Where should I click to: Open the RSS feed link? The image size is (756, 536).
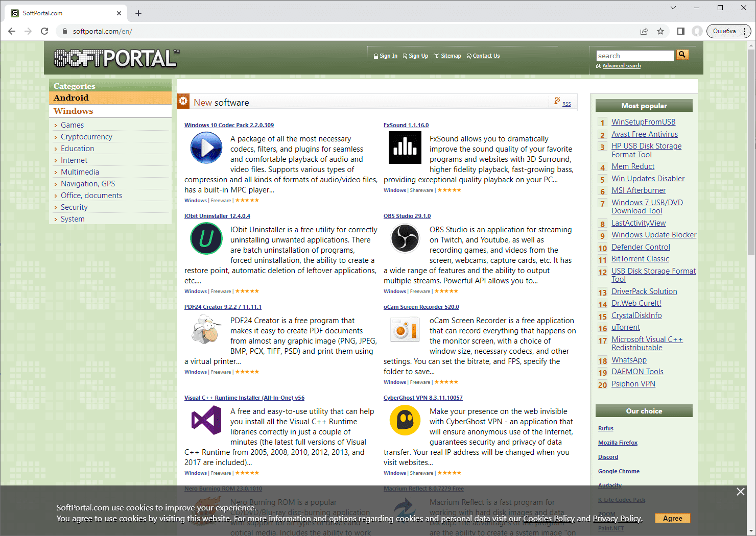point(566,104)
